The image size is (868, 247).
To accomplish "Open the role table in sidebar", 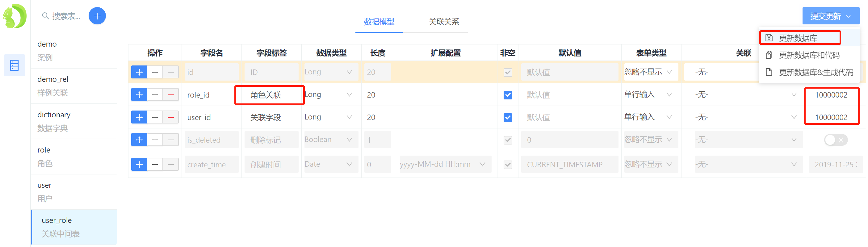I will 74,157.
